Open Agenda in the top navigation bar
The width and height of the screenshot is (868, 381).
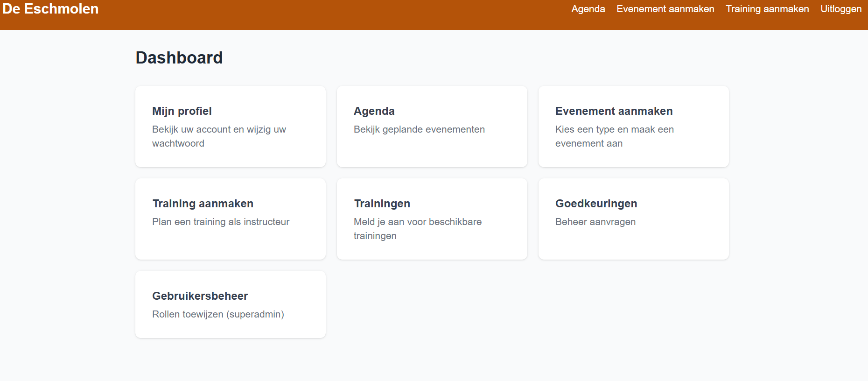tap(588, 9)
